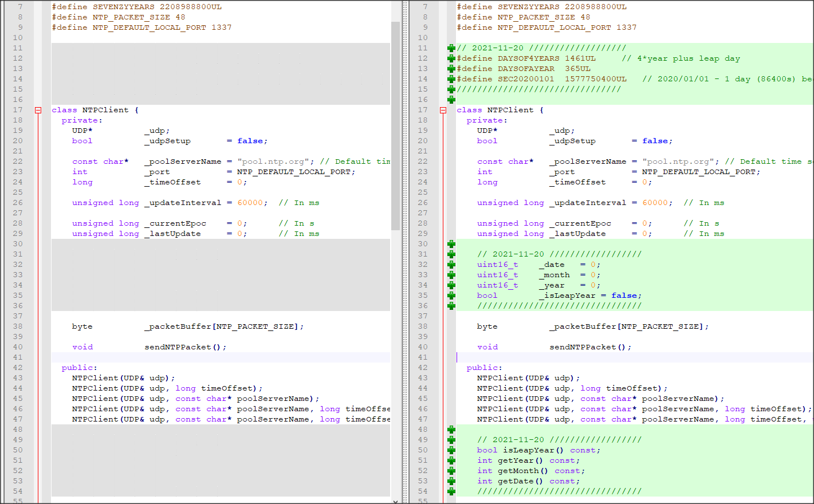Click the _isLeapYear variable name
The width and height of the screenshot is (814, 504).
(x=567, y=296)
